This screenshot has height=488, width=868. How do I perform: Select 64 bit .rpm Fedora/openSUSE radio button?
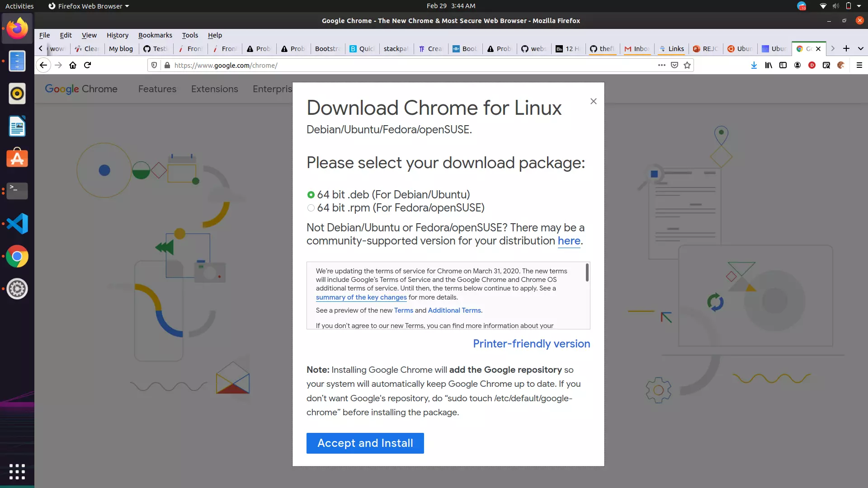pyautogui.click(x=311, y=208)
